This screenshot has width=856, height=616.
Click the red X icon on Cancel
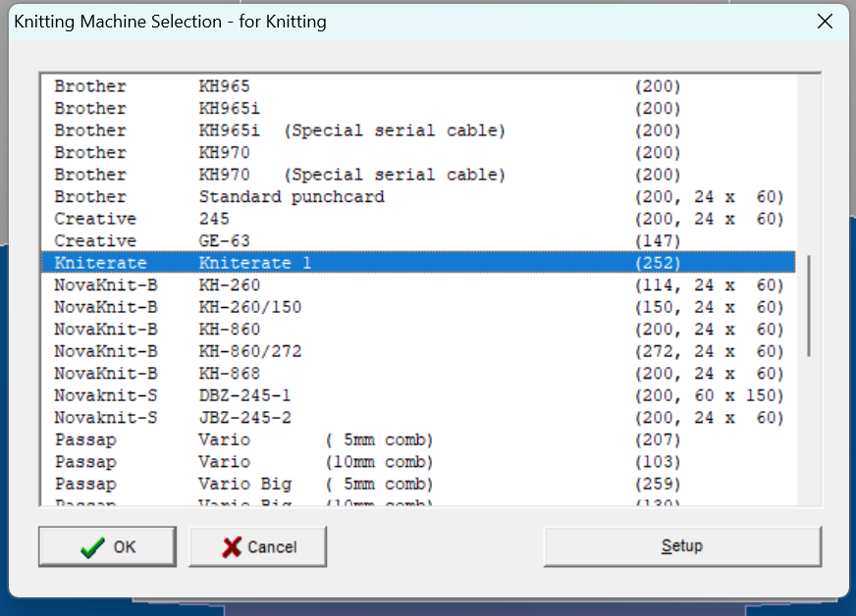[x=232, y=547]
